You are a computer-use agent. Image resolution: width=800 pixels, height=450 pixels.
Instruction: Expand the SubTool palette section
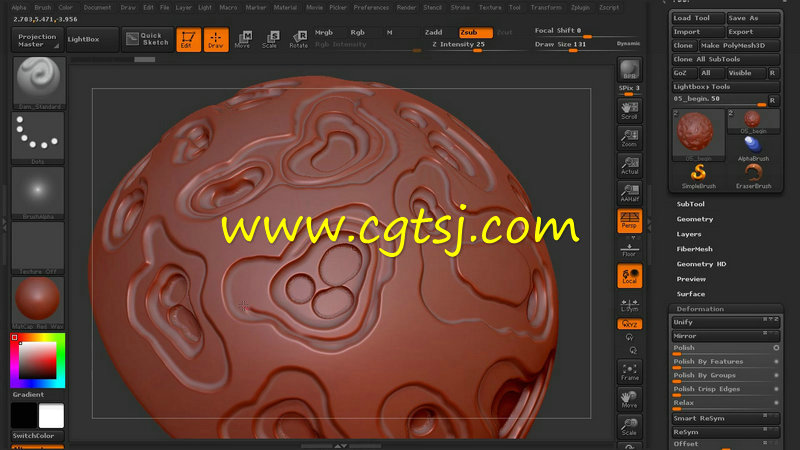pos(690,204)
